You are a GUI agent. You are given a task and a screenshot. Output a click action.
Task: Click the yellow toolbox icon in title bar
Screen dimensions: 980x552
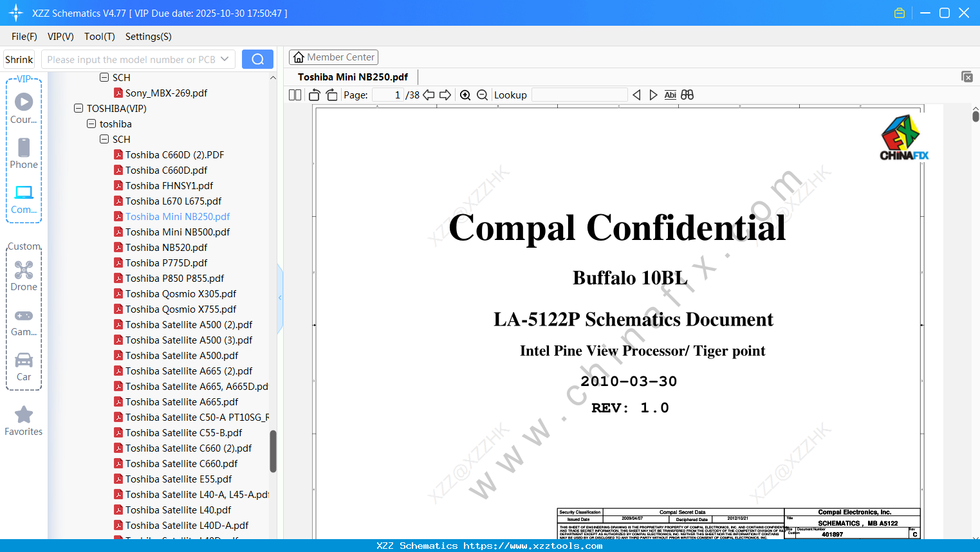(x=900, y=13)
